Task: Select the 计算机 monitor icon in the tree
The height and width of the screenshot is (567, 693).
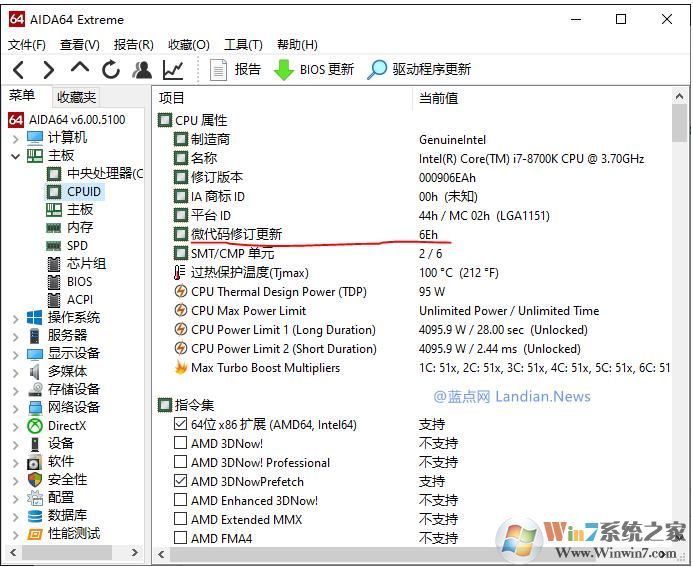Action: click(35, 137)
